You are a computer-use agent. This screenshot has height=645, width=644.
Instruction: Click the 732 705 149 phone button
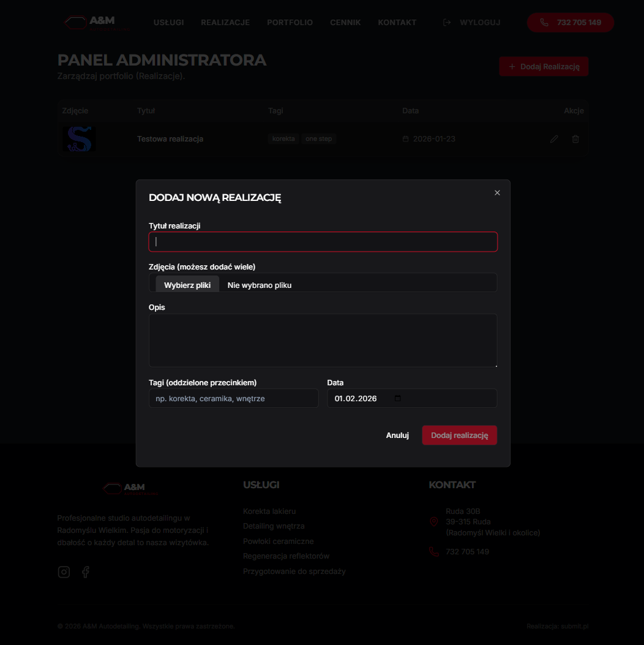click(570, 23)
